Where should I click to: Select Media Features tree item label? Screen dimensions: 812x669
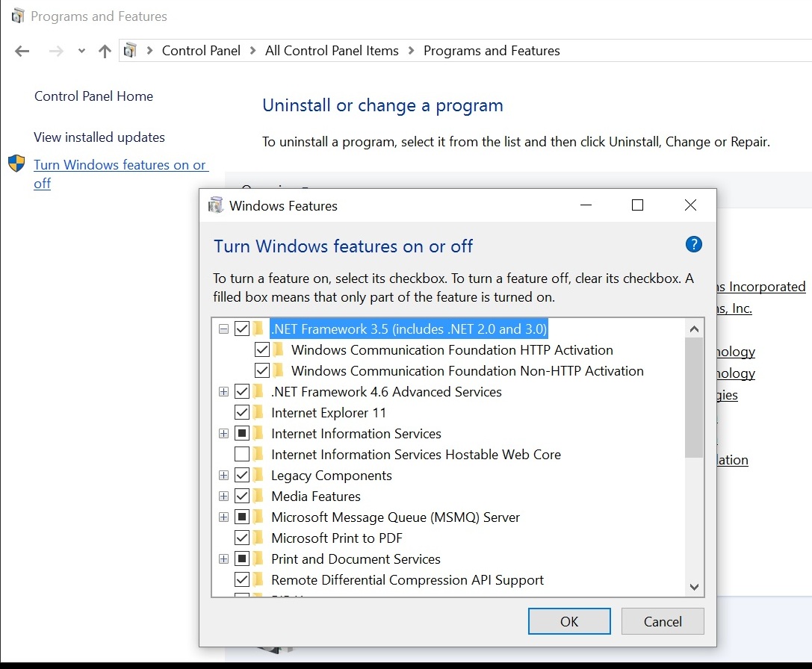pyautogui.click(x=316, y=496)
